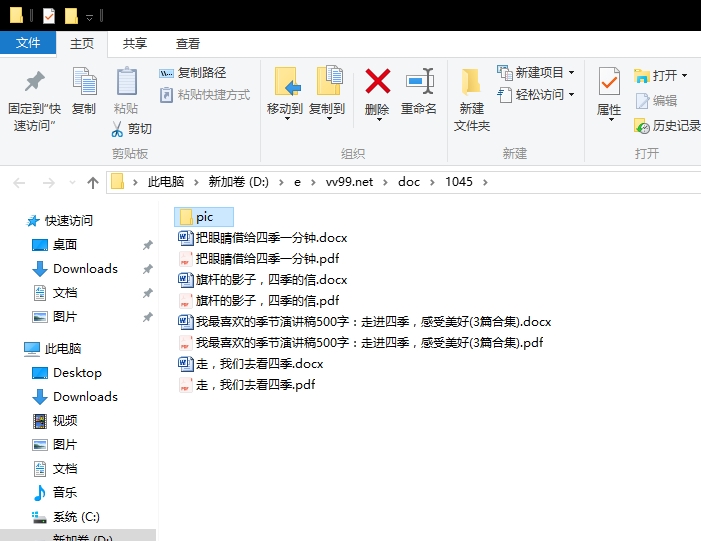Open the File (文件) tab

coord(28,43)
